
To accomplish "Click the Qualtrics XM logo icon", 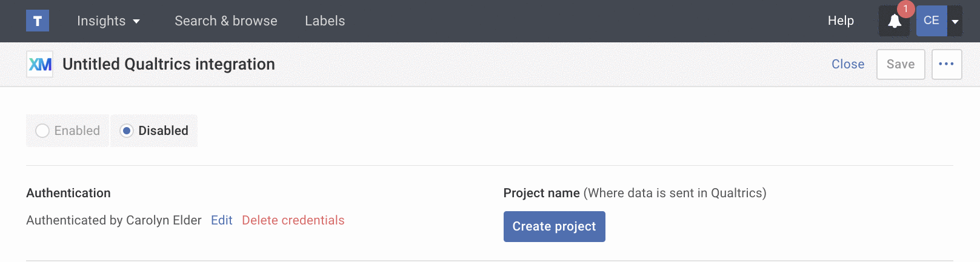I will (40, 64).
